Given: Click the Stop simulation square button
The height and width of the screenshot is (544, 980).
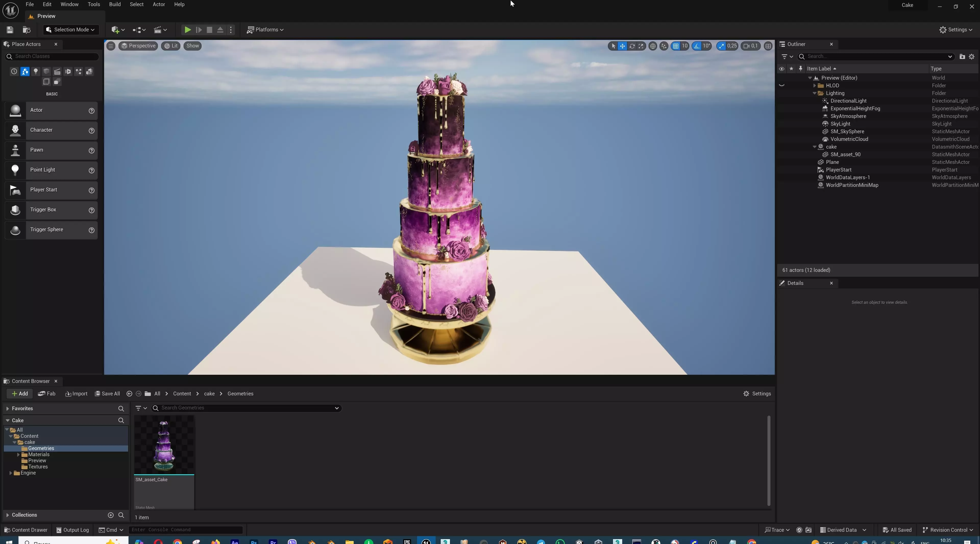Looking at the screenshot, I should (209, 30).
